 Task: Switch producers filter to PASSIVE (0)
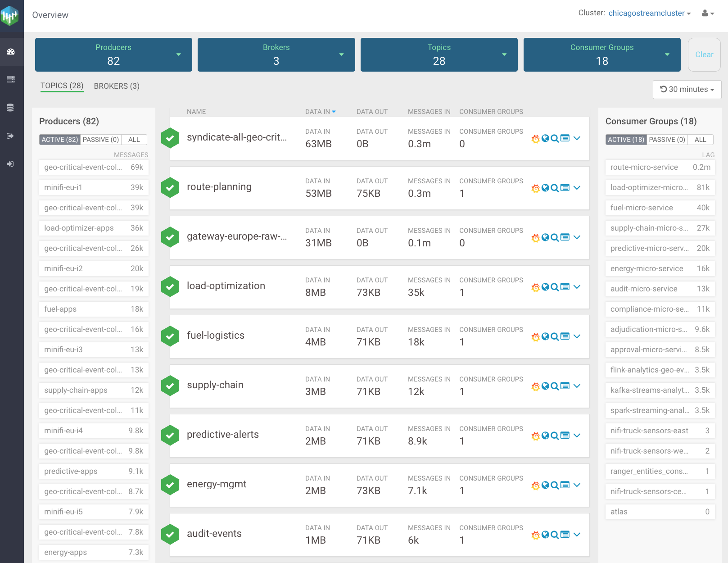tap(101, 140)
